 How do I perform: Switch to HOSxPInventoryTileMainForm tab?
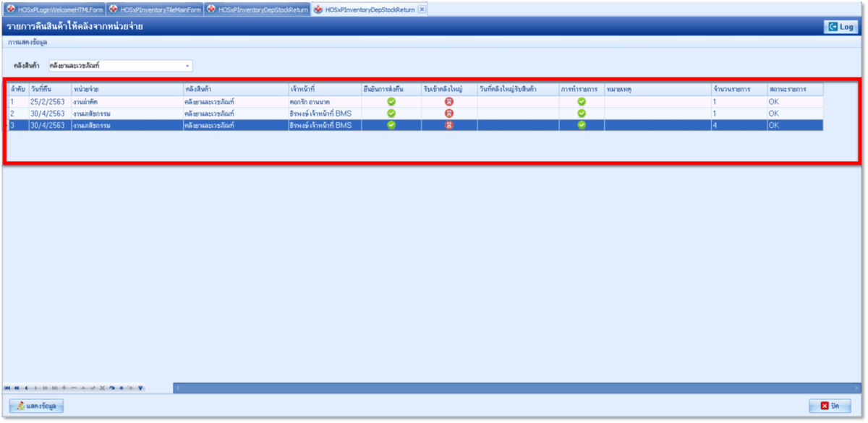pos(156,9)
